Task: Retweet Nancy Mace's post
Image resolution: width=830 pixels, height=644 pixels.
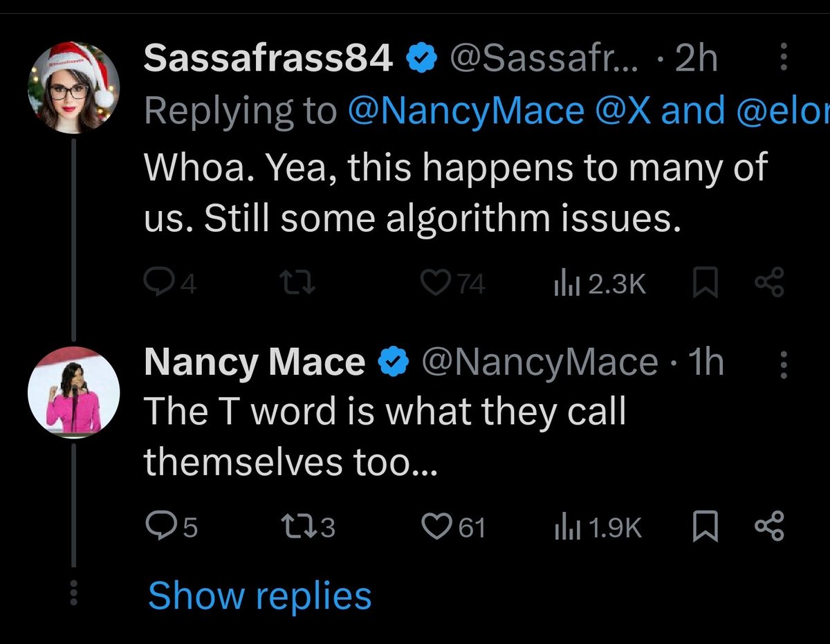Action: pyautogui.click(x=299, y=527)
